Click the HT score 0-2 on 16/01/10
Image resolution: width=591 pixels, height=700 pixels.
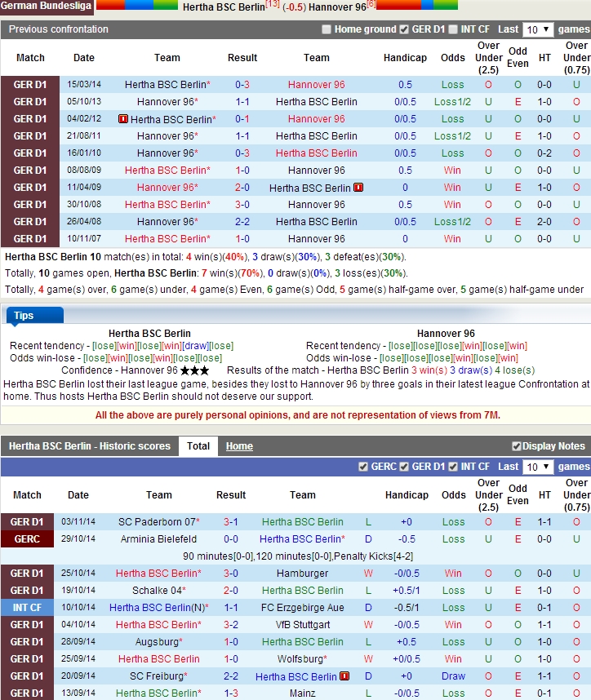click(544, 153)
